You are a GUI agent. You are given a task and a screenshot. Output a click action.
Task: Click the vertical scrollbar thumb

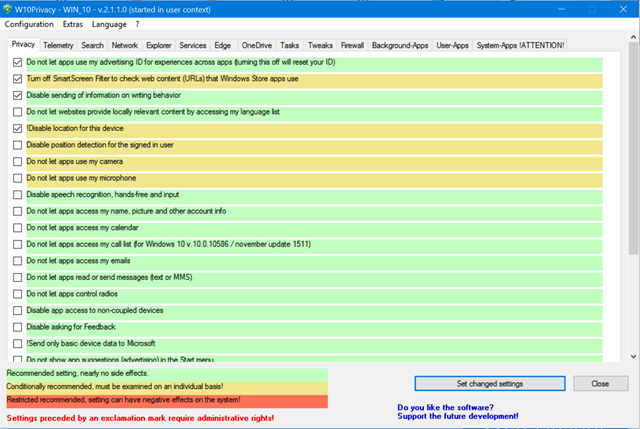point(633,148)
